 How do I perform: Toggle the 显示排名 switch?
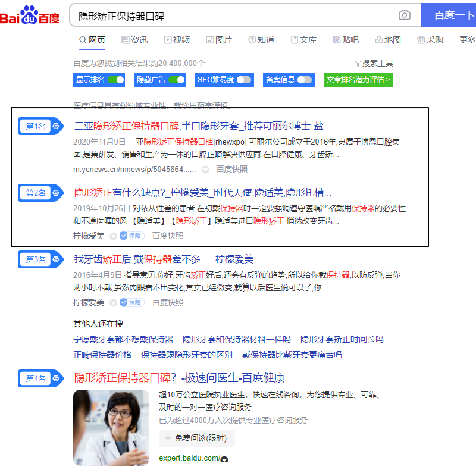[116, 80]
